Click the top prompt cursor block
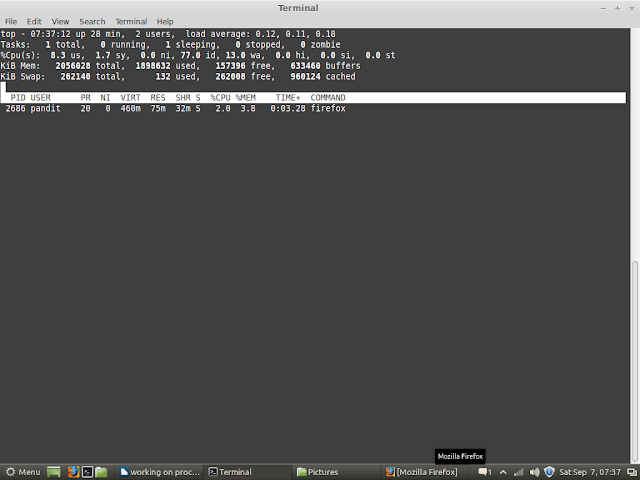This screenshot has width=640, height=480. click(3, 87)
